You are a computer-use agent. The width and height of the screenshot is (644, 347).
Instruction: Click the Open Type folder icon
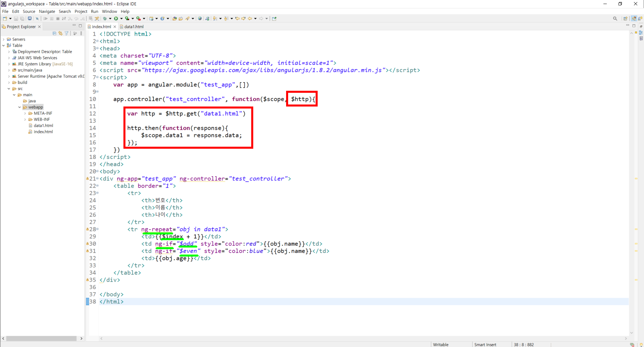point(174,18)
